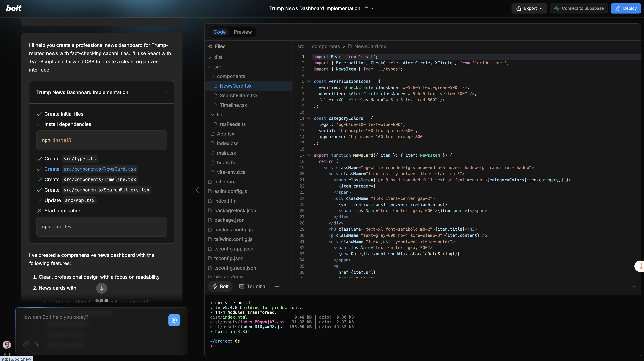Click the npm install command block
This screenshot has width=644, height=361.
click(102, 140)
